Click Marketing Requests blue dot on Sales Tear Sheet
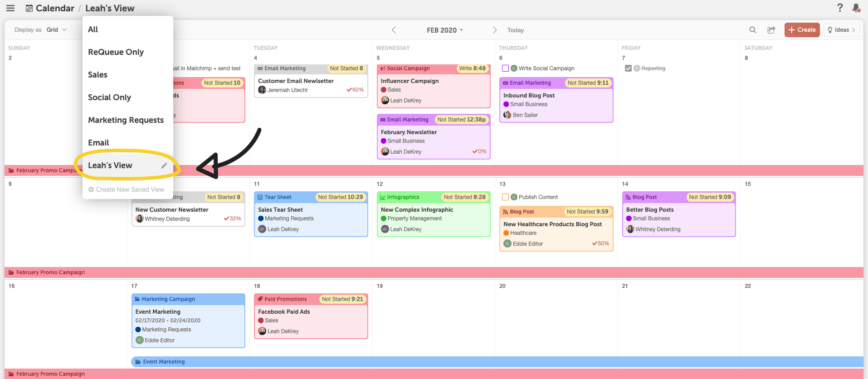The image size is (868, 379). [261, 219]
